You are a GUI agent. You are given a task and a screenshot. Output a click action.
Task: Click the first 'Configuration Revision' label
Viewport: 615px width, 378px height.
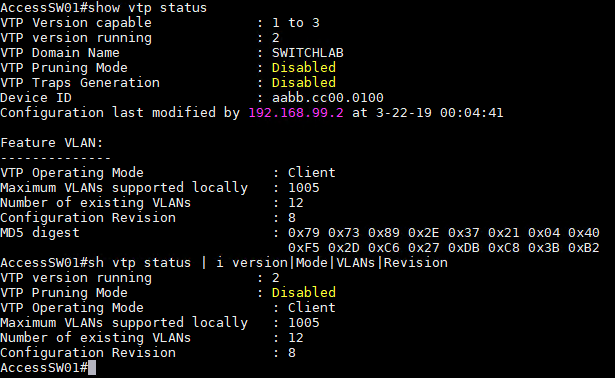[88, 218]
